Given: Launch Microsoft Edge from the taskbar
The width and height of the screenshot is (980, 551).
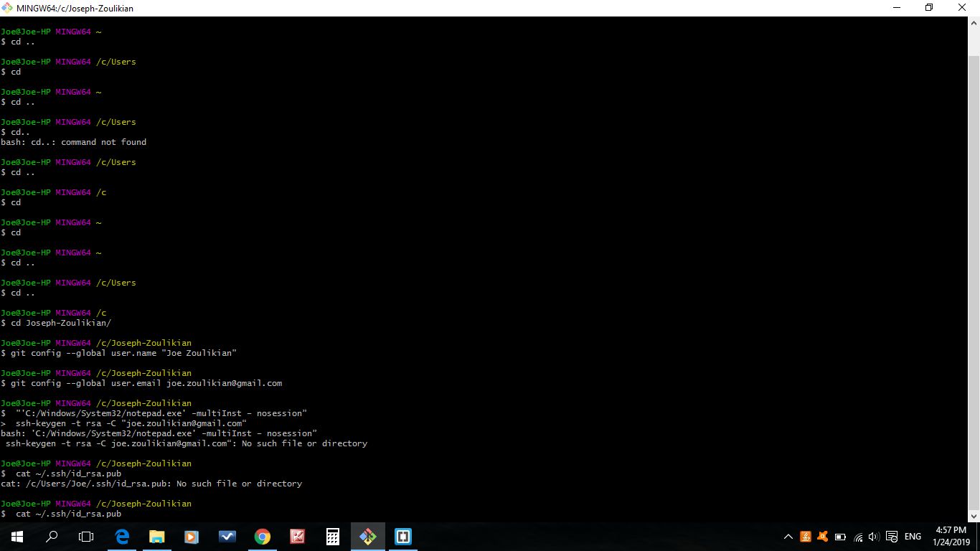Looking at the screenshot, I should (122, 537).
